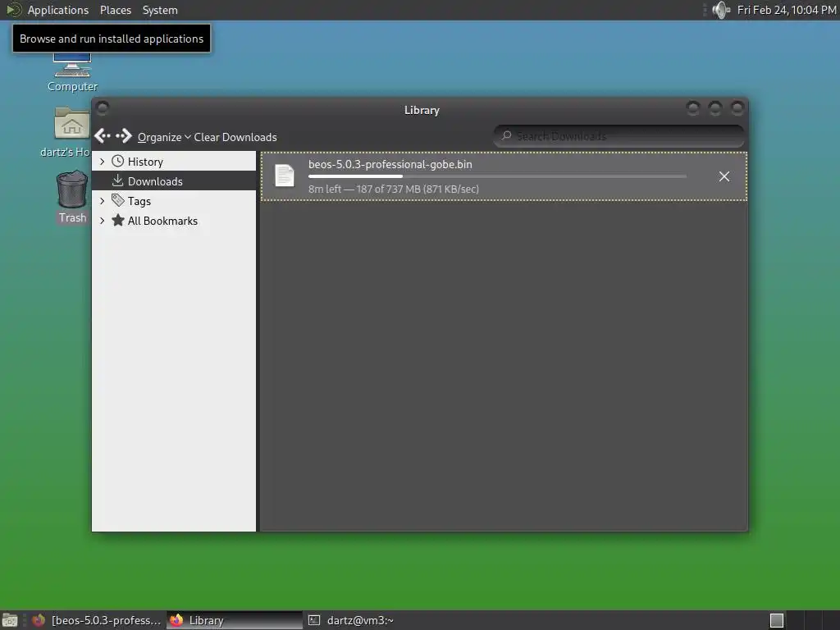Expand the Tags tree node
This screenshot has width=840, height=630.
pyautogui.click(x=102, y=201)
